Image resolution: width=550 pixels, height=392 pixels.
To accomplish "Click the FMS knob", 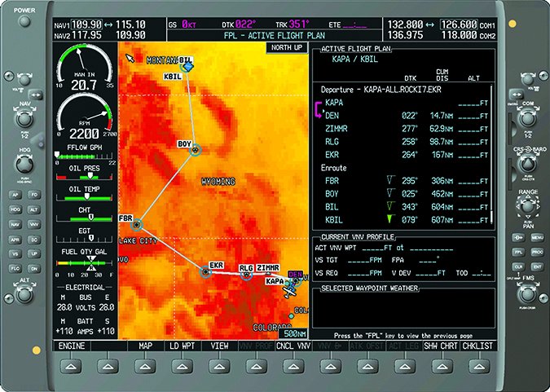I will coord(528,293).
